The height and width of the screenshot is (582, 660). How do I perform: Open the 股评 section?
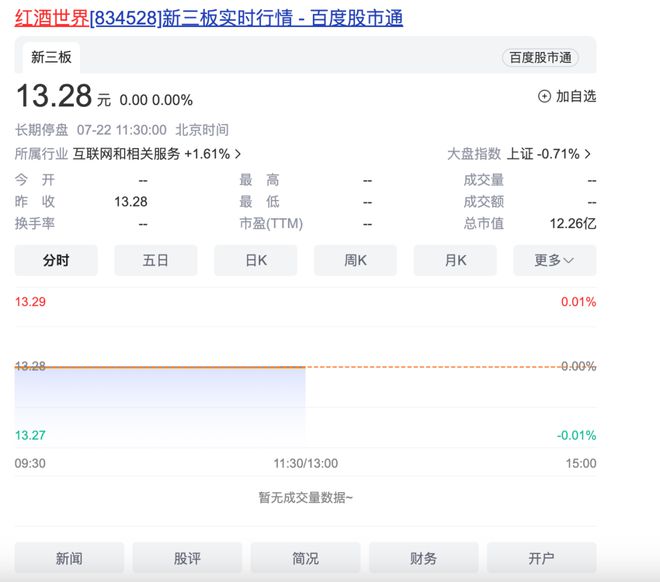(x=187, y=558)
